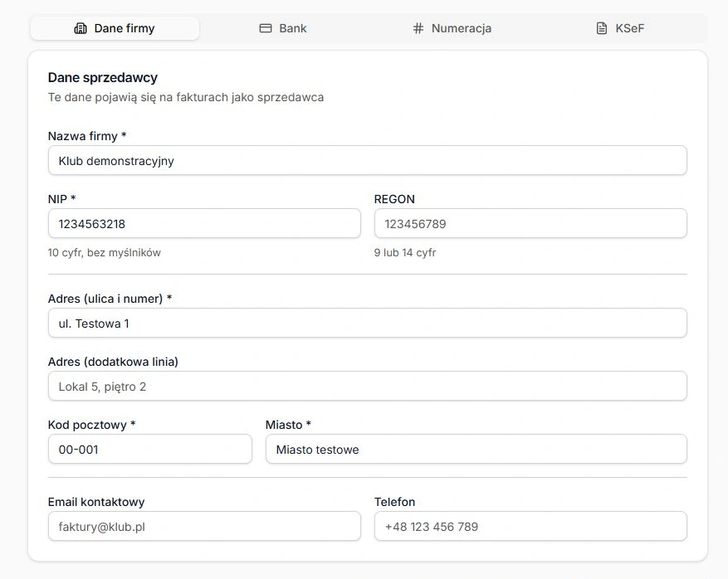The height and width of the screenshot is (579, 728).
Task: Open the Bank tab
Action: point(283,28)
